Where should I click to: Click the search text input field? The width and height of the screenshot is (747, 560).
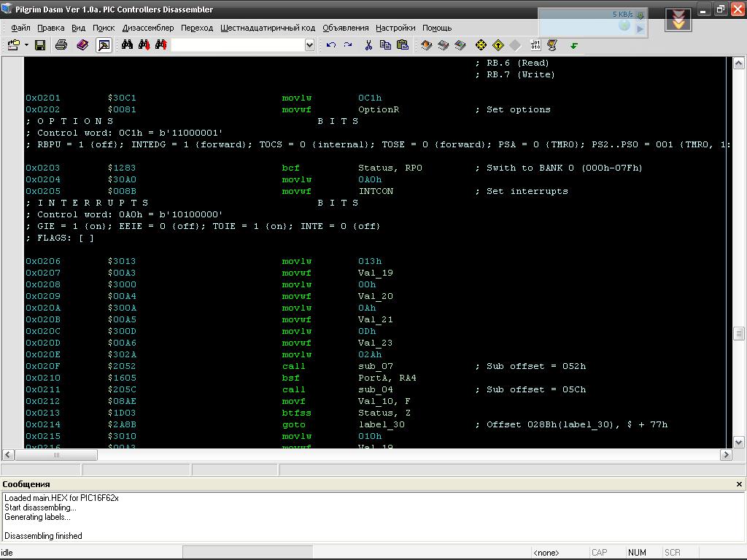[237, 45]
